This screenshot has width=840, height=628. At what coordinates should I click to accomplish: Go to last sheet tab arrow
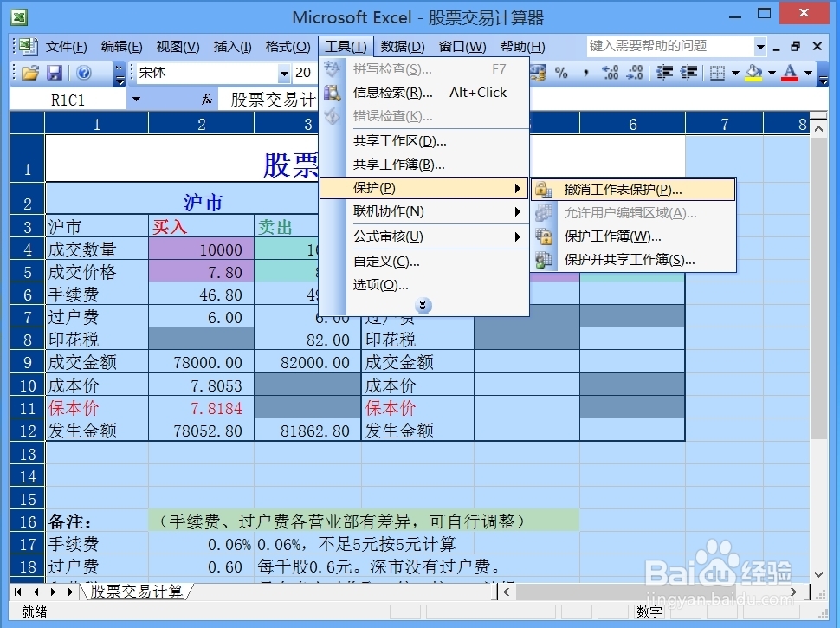coord(71,592)
